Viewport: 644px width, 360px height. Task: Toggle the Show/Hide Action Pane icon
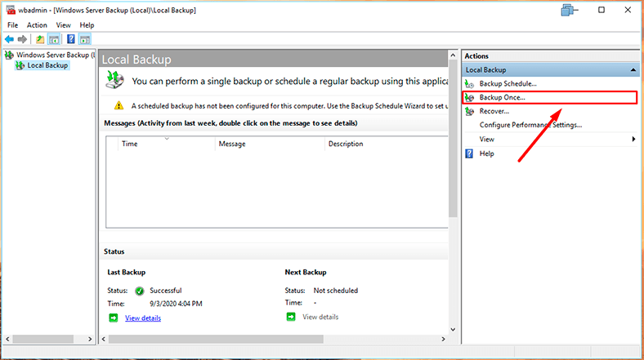pos(85,39)
